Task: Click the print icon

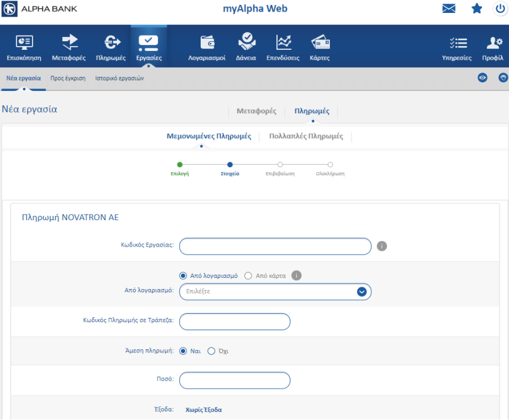Action: click(x=503, y=78)
